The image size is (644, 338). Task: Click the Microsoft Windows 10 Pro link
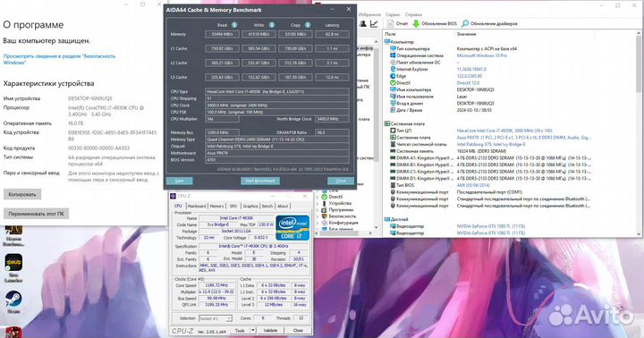482,55
